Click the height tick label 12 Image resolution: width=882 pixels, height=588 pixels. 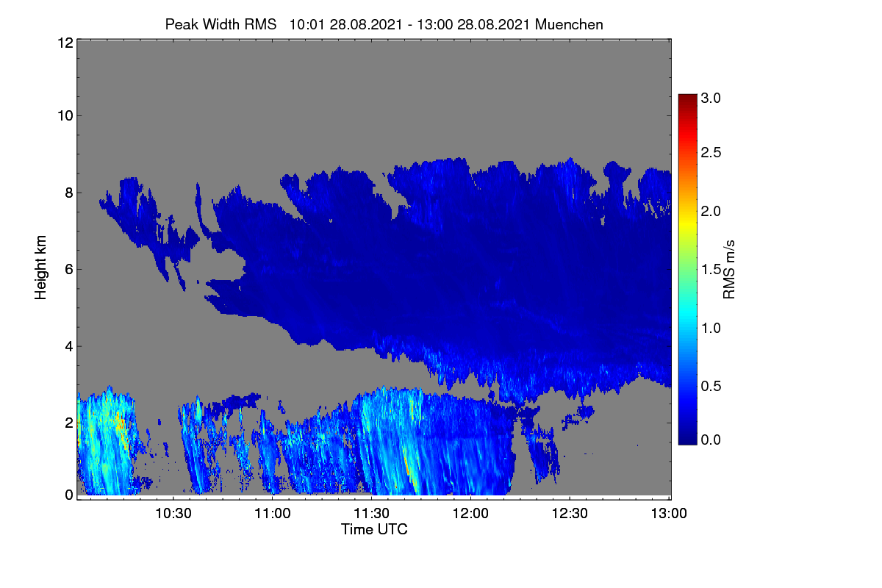point(65,43)
